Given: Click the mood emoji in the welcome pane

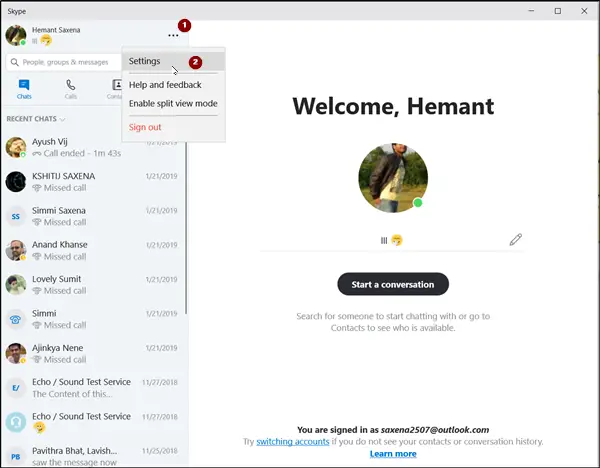Looking at the screenshot, I should tap(397, 240).
